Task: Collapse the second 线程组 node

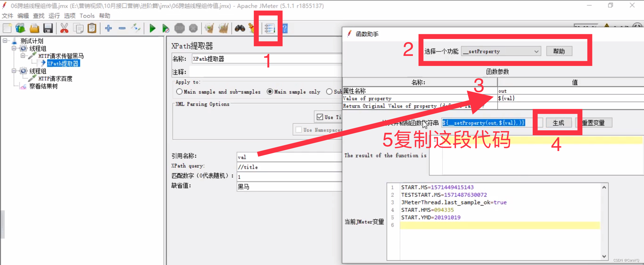Action: (x=14, y=71)
